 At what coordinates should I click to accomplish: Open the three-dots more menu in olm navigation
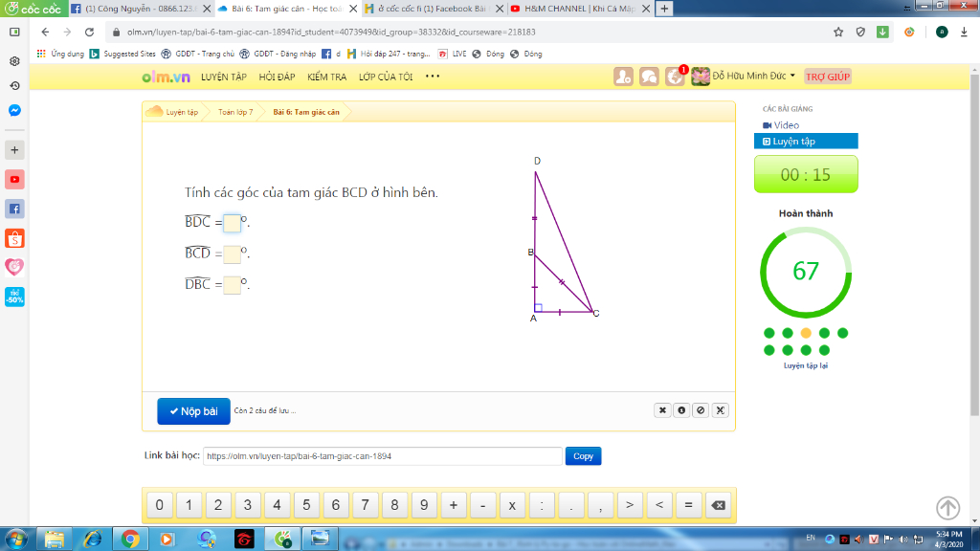(x=433, y=77)
